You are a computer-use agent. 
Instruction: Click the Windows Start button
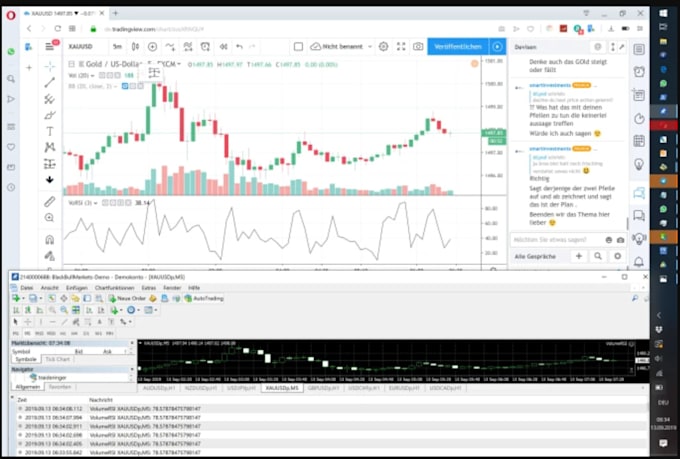pyautogui.click(x=663, y=13)
